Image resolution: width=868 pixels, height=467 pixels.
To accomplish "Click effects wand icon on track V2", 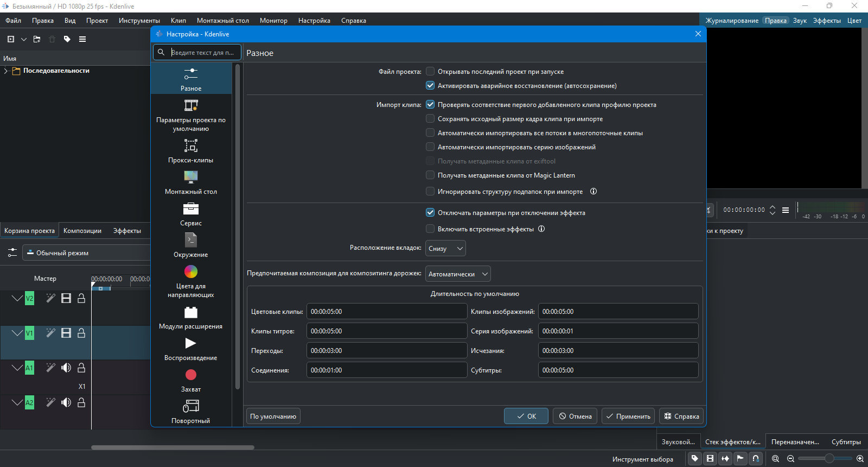I will 50,298.
